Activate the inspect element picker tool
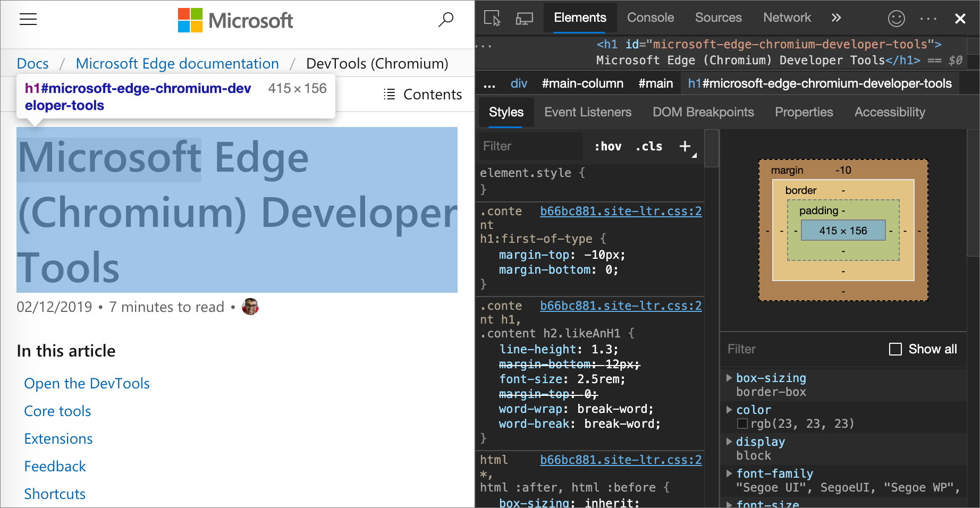The image size is (980, 508). [492, 18]
